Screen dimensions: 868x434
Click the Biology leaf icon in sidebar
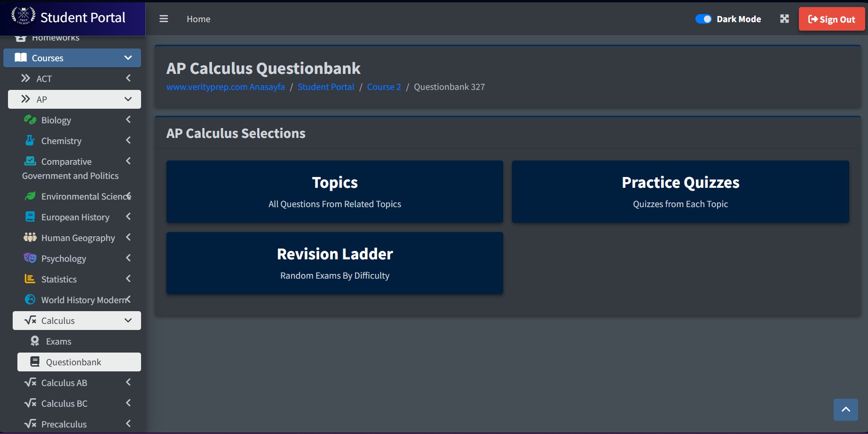point(30,120)
